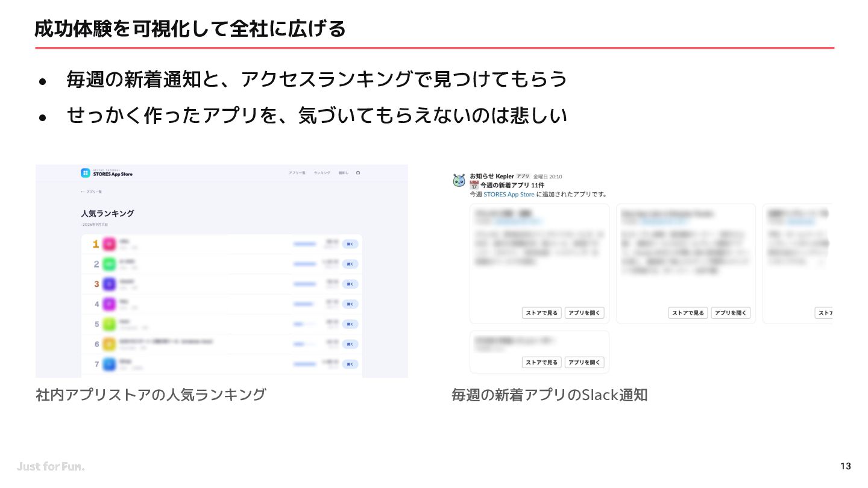The height and width of the screenshot is (488, 868).
Task: Follow the STORES App Store link in message
Action: point(509,195)
